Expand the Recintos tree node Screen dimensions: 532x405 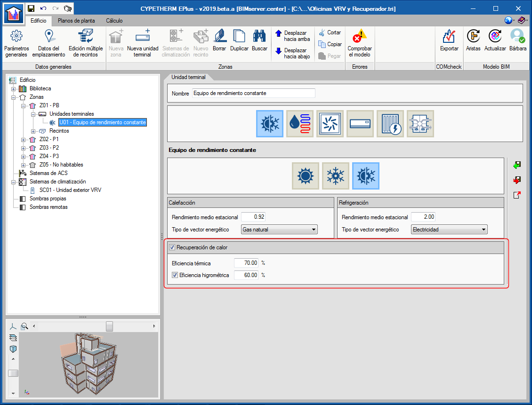tap(33, 131)
